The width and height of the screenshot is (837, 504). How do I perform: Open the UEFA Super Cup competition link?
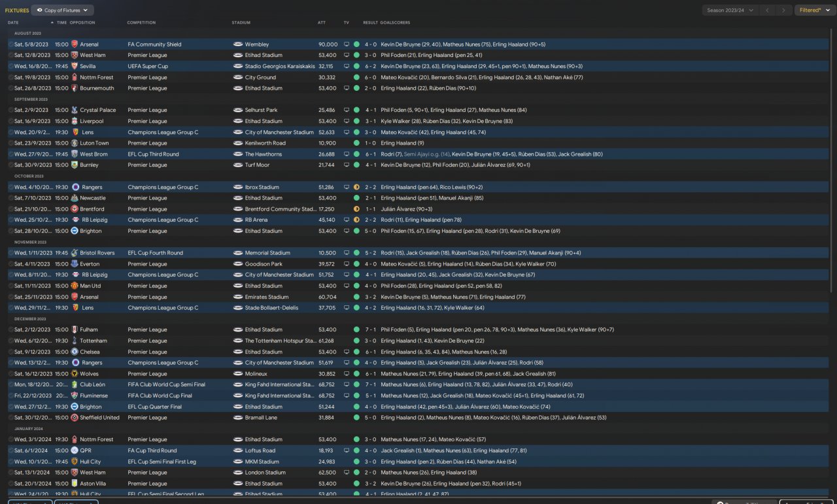coord(148,66)
